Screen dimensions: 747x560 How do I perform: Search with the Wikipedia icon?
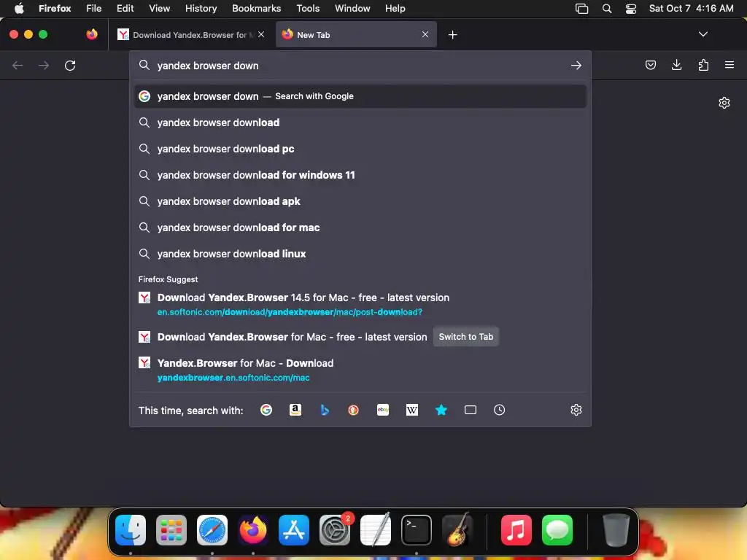(412, 410)
